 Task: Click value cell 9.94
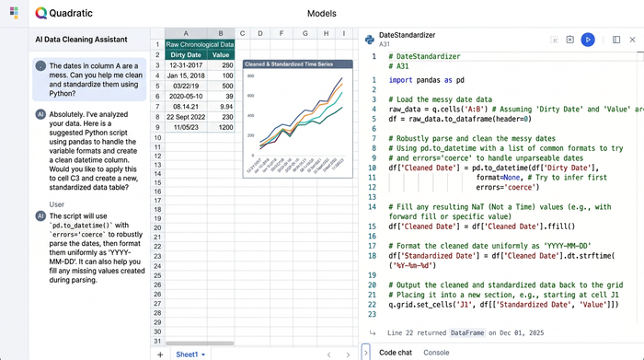(221, 107)
